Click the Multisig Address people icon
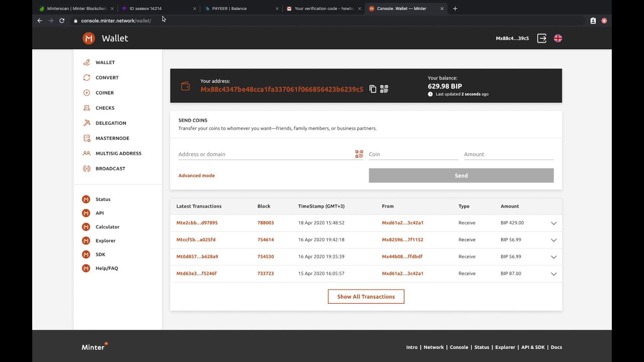 point(87,153)
